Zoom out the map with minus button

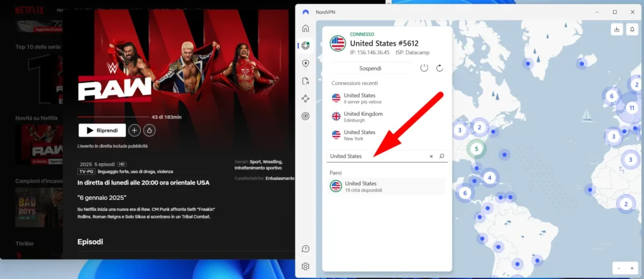(x=619, y=268)
